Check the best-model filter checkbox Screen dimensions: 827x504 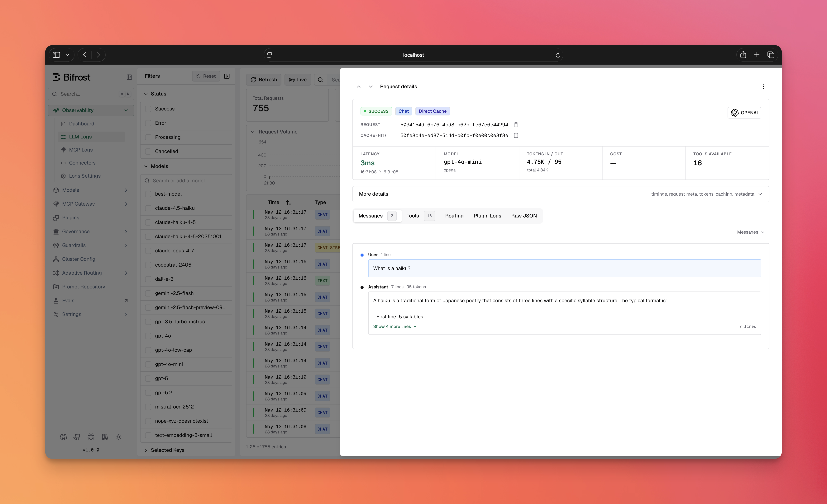(148, 194)
